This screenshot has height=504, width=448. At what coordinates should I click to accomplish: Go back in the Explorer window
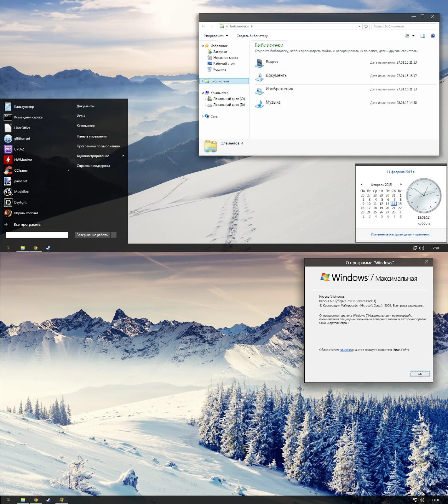tap(203, 26)
